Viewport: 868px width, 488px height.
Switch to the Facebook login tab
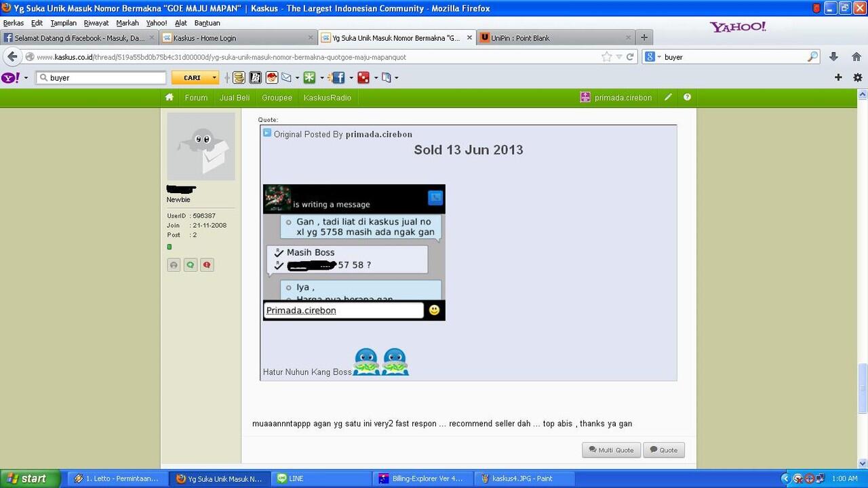coord(79,38)
